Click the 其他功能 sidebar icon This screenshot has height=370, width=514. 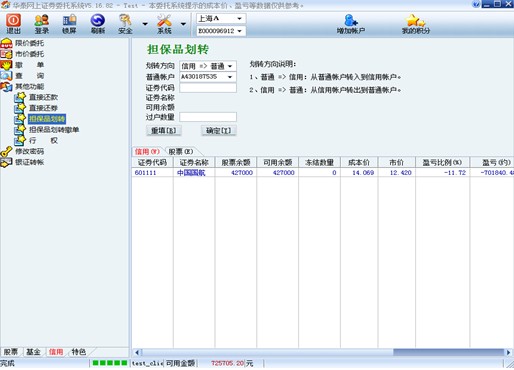pos(6,86)
